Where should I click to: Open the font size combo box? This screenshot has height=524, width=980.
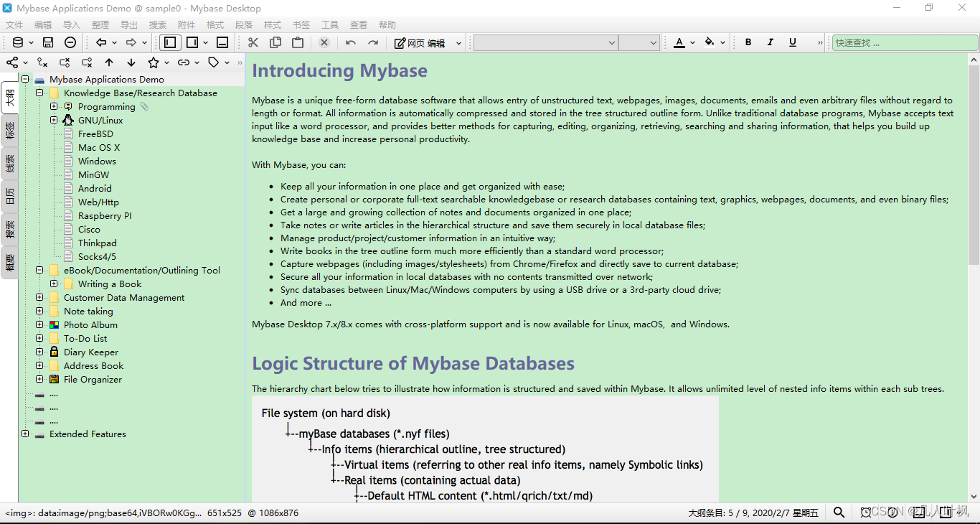click(x=639, y=42)
